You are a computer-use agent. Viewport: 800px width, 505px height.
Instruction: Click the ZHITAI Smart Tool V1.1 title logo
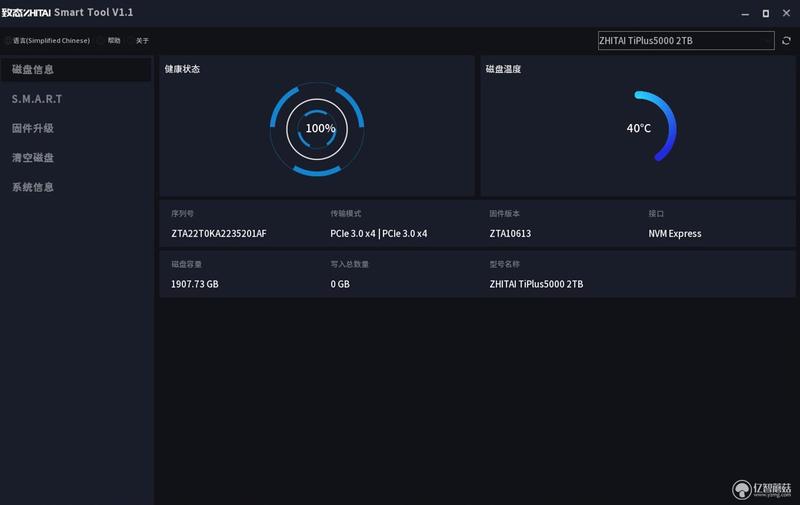[67, 12]
